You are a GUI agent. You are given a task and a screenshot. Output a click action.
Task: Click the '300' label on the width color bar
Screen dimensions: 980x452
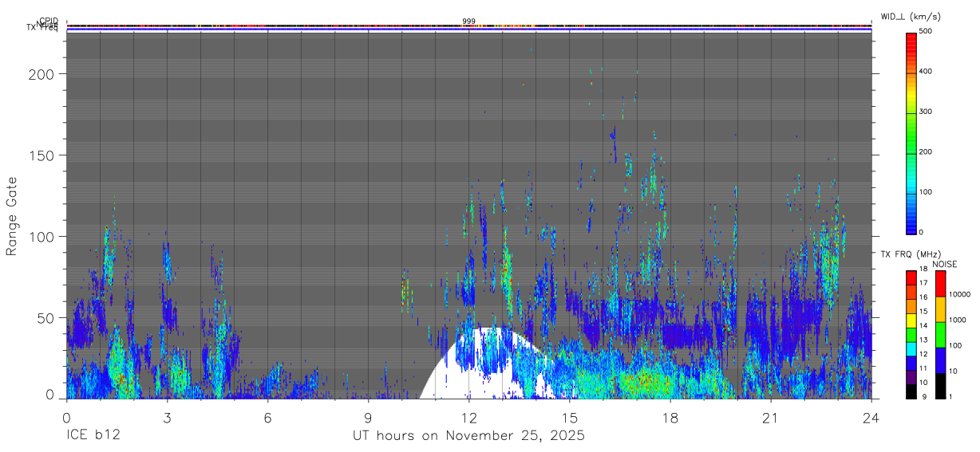click(927, 112)
